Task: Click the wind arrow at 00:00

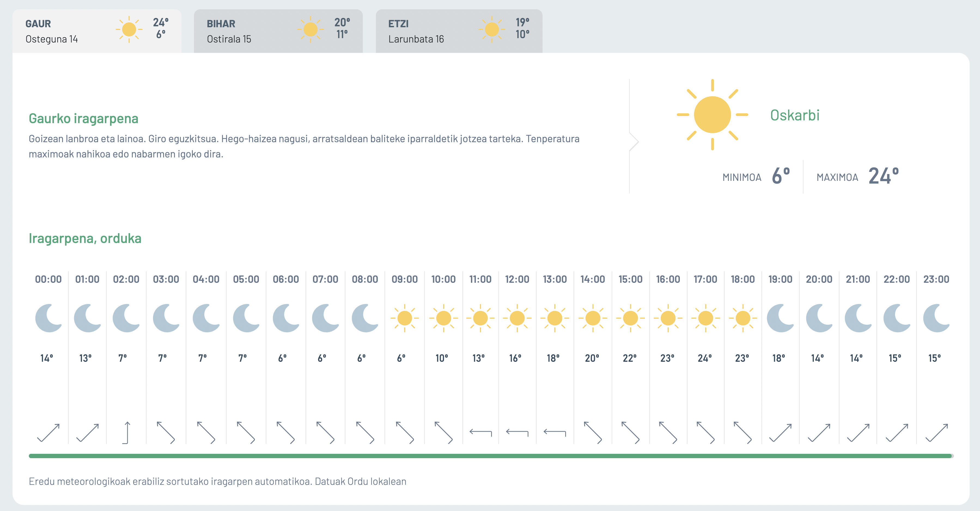Action: pyautogui.click(x=48, y=433)
